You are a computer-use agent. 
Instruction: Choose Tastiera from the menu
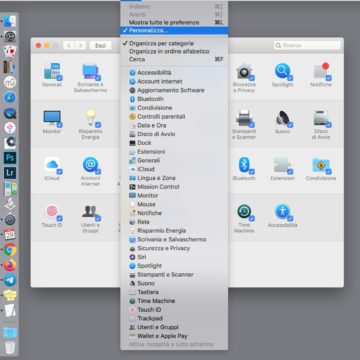[x=174, y=292]
